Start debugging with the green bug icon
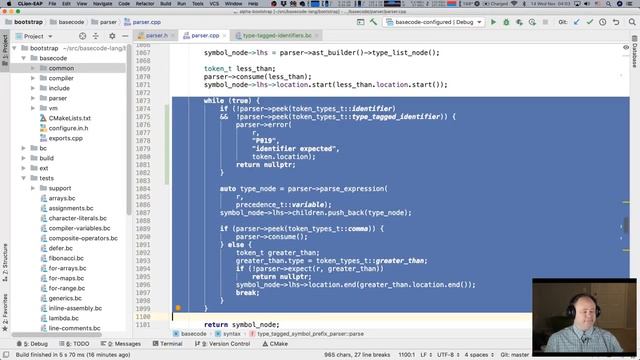The width and height of the screenshot is (640, 360). (506, 22)
